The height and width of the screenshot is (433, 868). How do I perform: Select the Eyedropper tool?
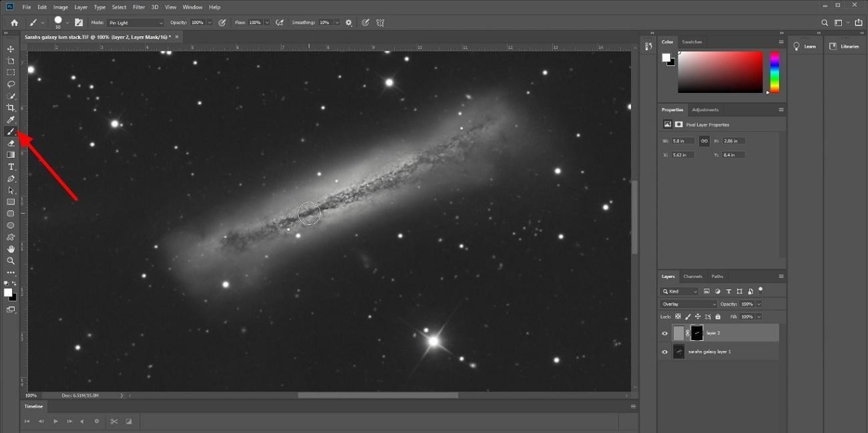point(11,120)
